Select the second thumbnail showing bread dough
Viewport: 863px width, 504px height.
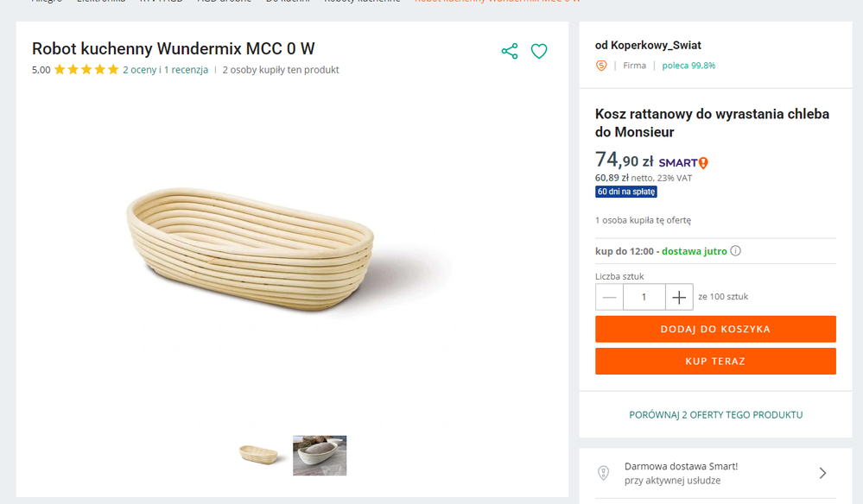(320, 455)
